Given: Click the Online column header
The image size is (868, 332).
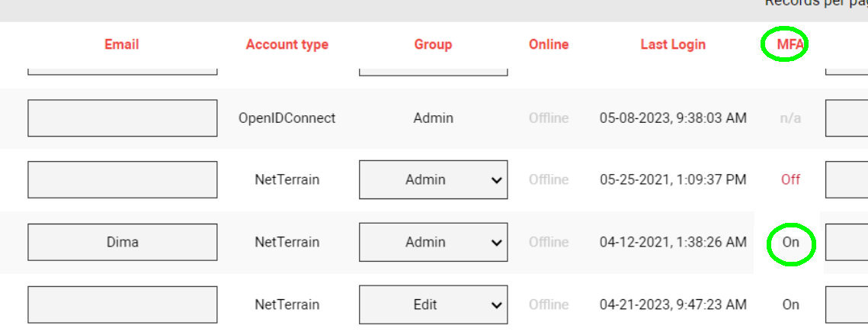Looking at the screenshot, I should tap(549, 44).
